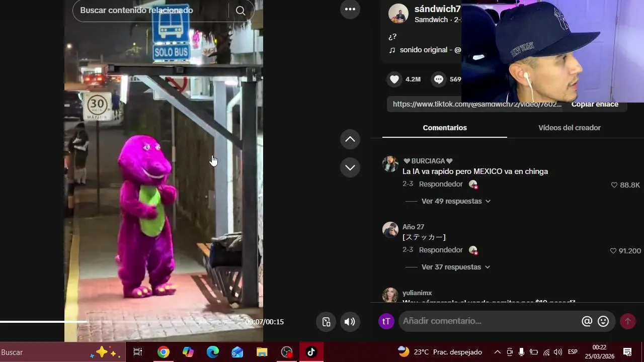The width and height of the screenshot is (644, 362).
Task: Go to previous video with up arrow
Action: tap(350, 139)
